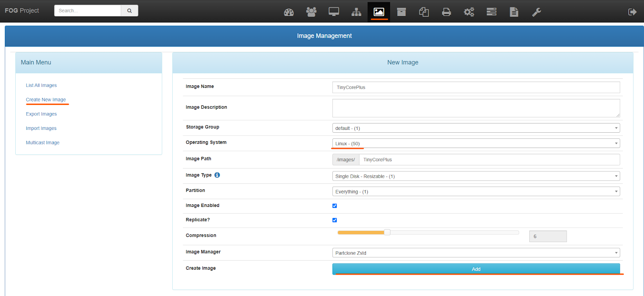Open the Image Type dropdown
This screenshot has width=644, height=296.
[x=476, y=176]
